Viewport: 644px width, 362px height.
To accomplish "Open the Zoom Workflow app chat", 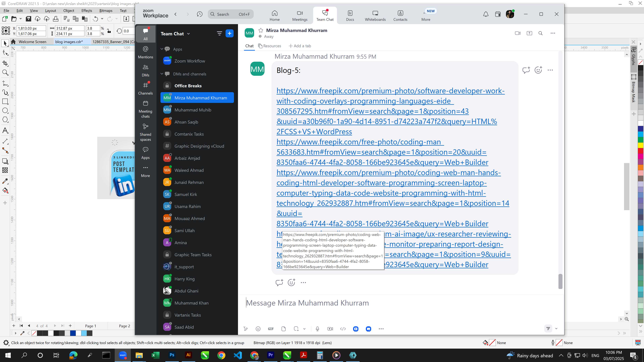I will pos(197,61).
